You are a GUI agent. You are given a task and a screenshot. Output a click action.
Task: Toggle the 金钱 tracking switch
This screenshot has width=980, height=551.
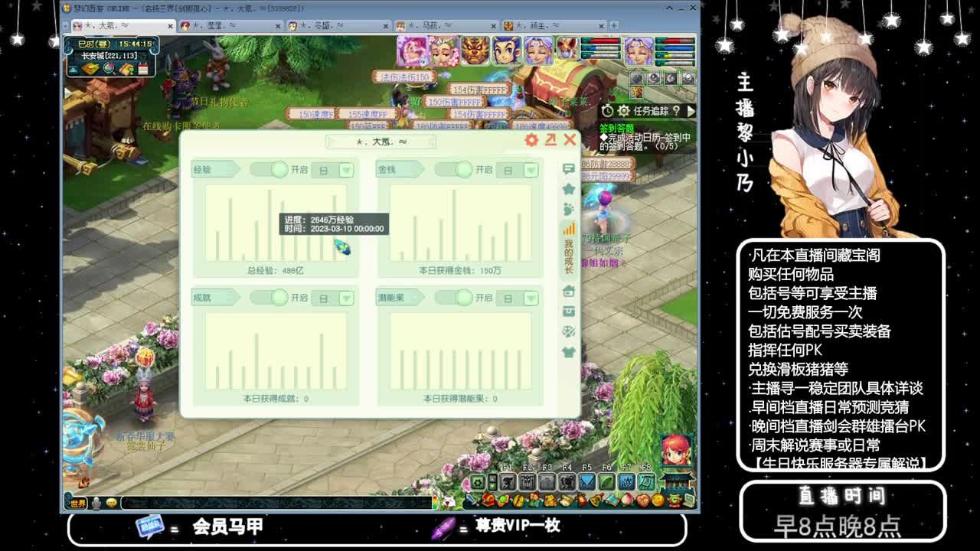click(453, 169)
